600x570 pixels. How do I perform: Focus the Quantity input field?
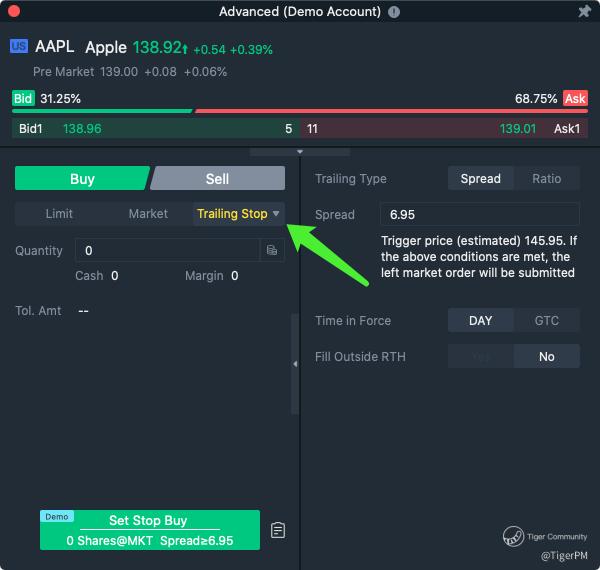click(x=167, y=250)
